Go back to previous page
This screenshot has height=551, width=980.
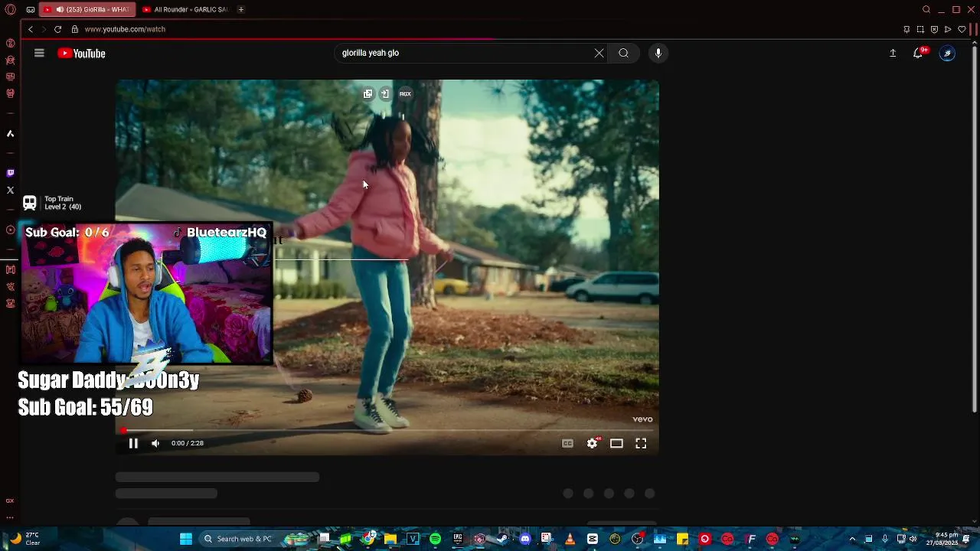[x=31, y=29]
